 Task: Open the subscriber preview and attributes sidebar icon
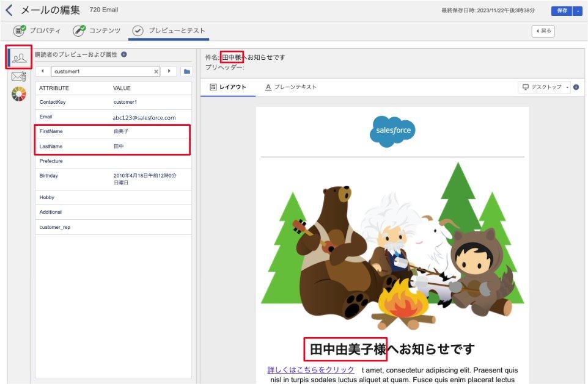pos(19,58)
